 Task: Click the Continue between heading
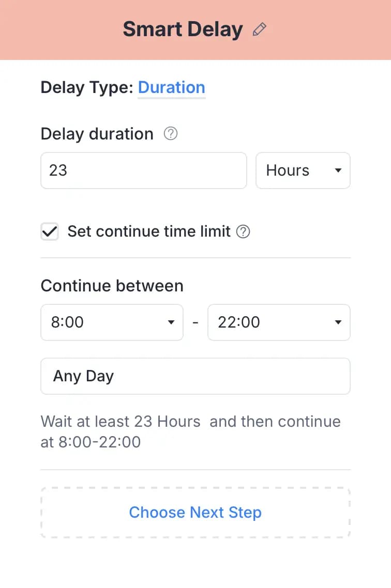point(112,286)
